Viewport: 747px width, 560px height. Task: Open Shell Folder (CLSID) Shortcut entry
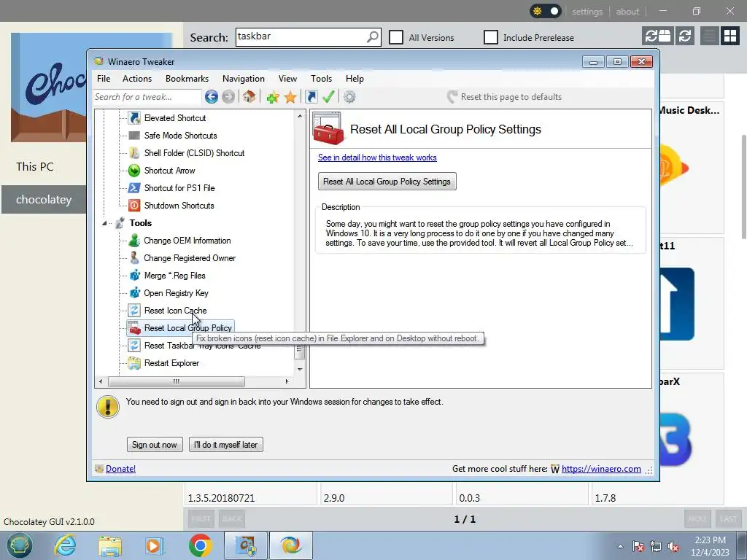click(194, 153)
